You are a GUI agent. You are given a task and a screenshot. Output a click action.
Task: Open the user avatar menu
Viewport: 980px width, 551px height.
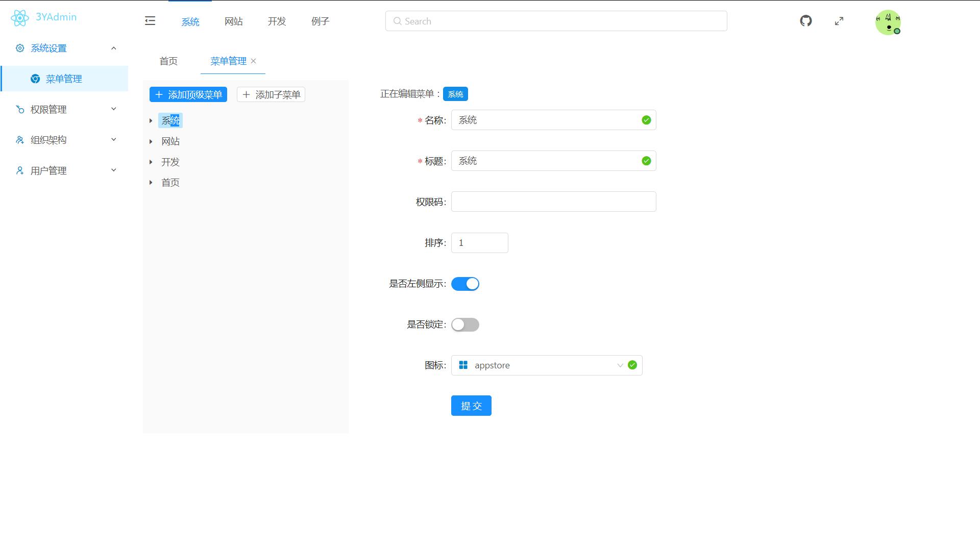click(x=888, y=22)
